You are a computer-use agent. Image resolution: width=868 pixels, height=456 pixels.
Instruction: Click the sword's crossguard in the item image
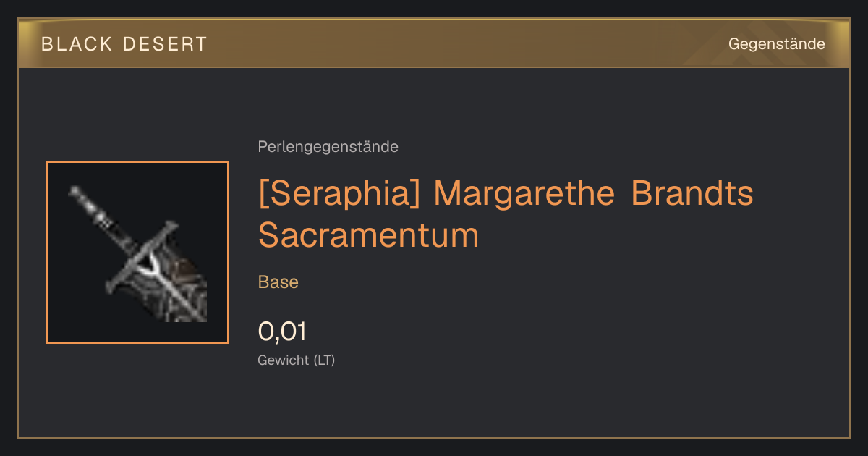tap(141, 258)
